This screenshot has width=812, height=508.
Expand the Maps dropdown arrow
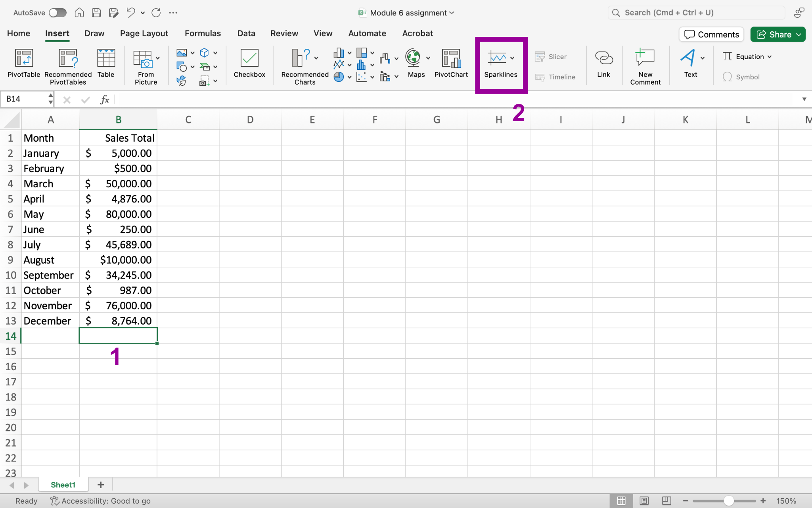point(428,58)
